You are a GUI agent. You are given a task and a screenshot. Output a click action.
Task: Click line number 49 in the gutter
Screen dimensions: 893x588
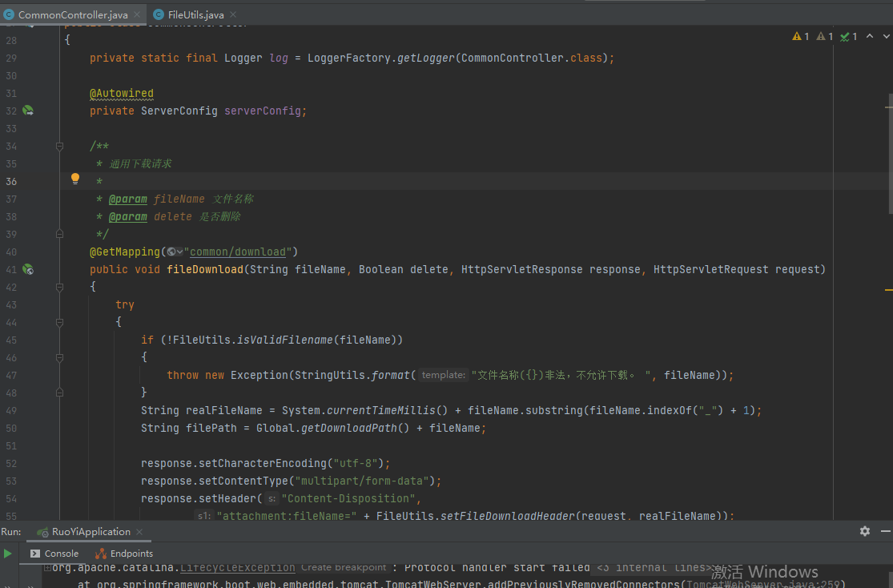[x=11, y=410]
